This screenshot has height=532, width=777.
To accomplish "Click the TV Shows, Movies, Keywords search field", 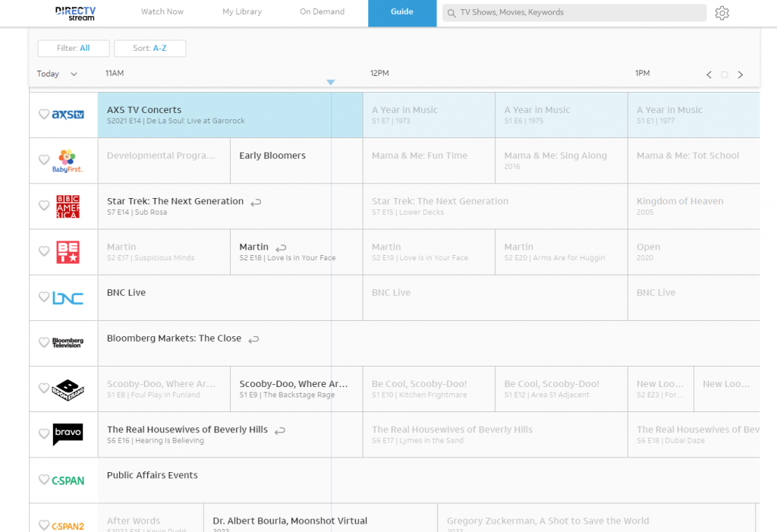I will (574, 12).
